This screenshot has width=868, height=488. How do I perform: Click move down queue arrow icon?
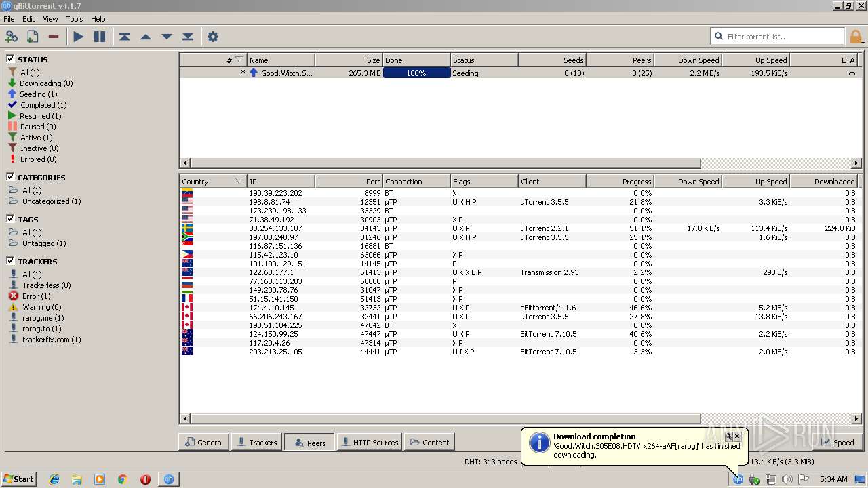(167, 37)
